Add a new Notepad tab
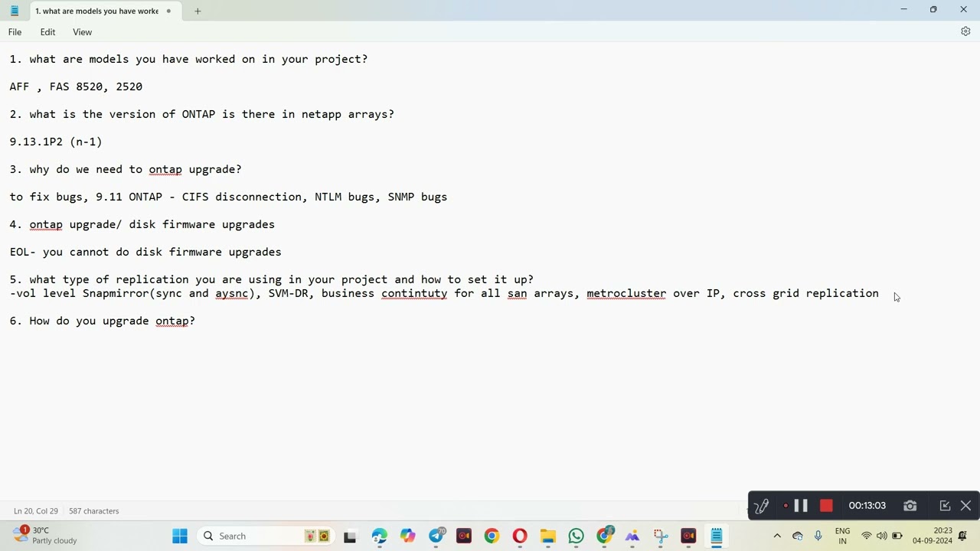This screenshot has width=980, height=551. 198,11
